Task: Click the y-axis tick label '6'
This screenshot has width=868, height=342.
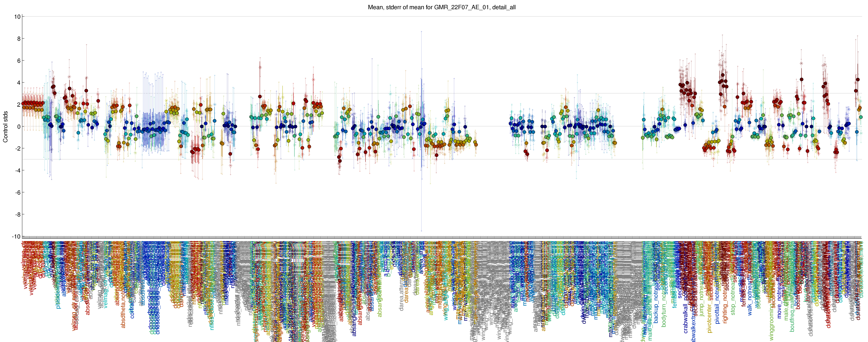Action: tap(19, 61)
